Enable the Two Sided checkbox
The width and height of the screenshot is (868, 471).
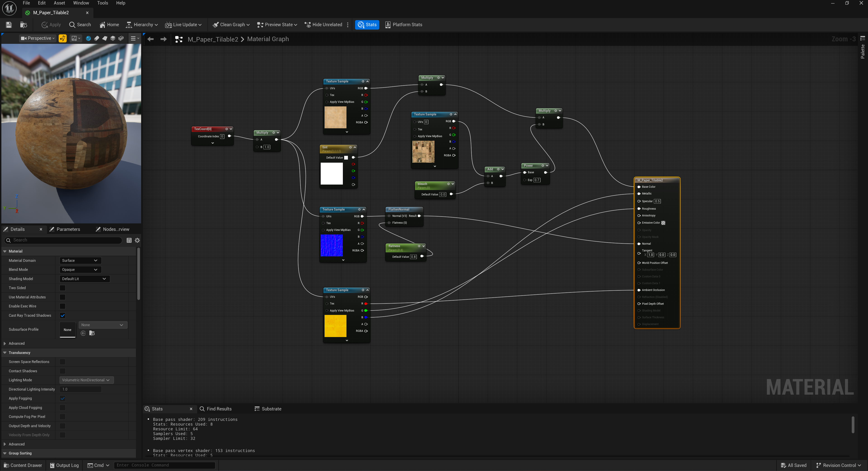click(x=62, y=288)
